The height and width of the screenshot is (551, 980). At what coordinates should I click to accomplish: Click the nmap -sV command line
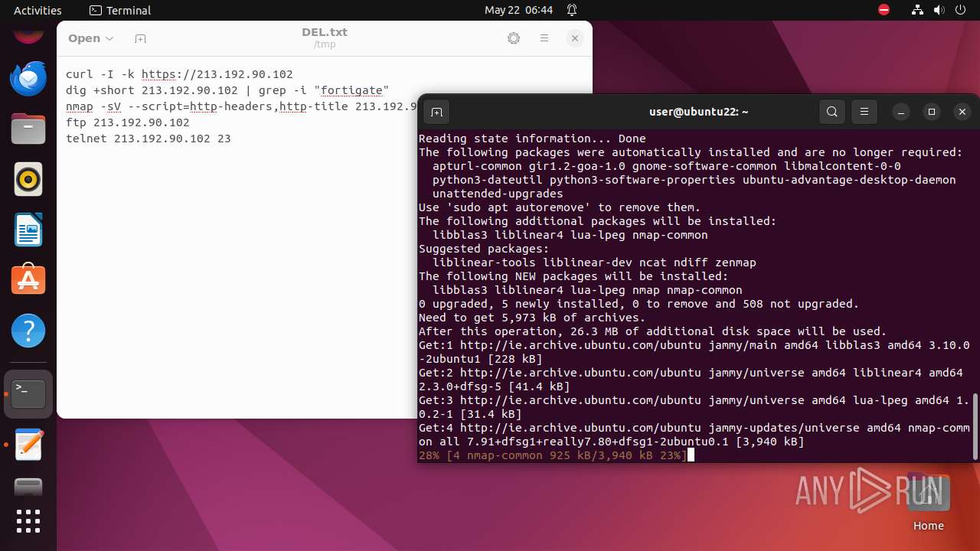pyautogui.click(x=241, y=106)
